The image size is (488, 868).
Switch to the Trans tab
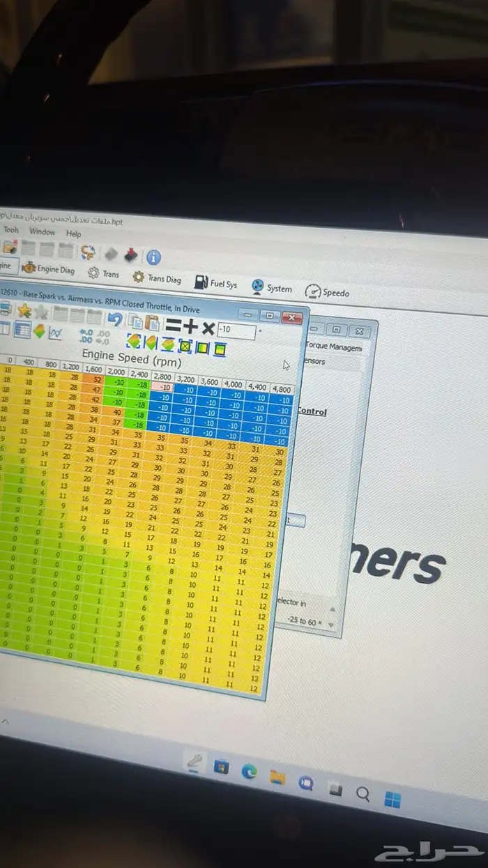[103, 273]
